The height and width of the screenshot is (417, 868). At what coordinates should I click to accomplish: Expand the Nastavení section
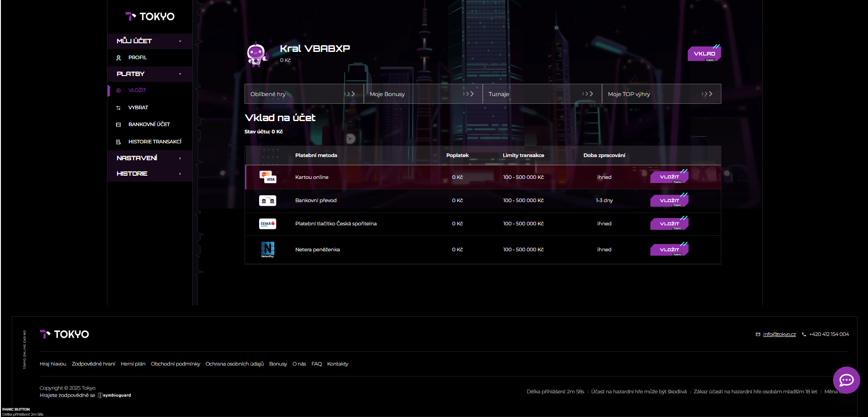[149, 158]
